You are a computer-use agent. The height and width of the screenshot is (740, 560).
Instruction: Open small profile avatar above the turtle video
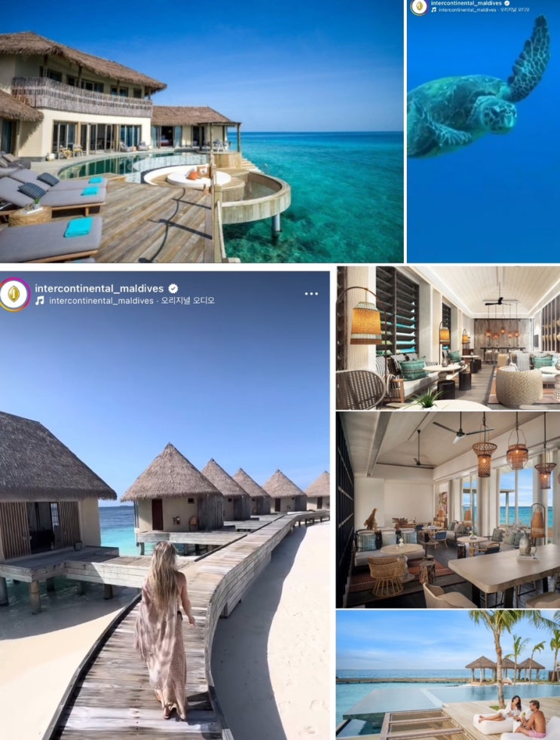419,7
